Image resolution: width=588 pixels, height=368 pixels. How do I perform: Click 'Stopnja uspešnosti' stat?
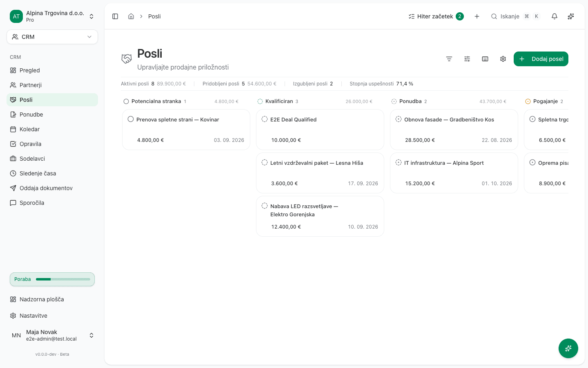[x=381, y=84]
